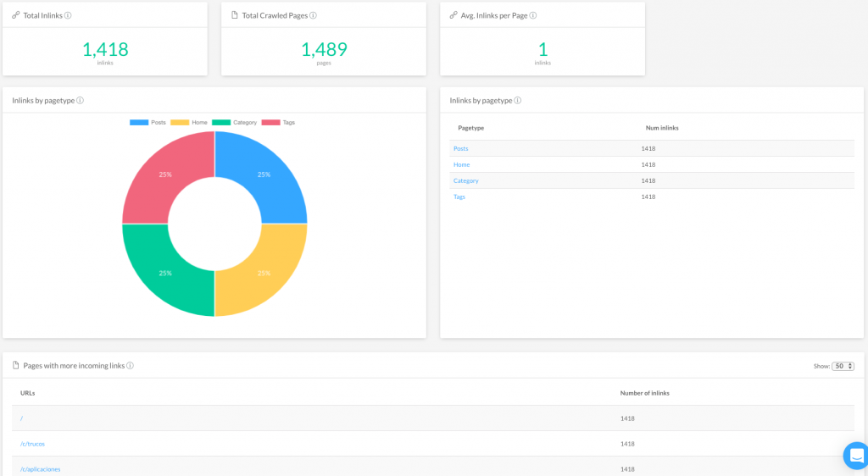Click the document icon beside Pages with more incoming links
The image size is (868, 476).
coord(16,365)
